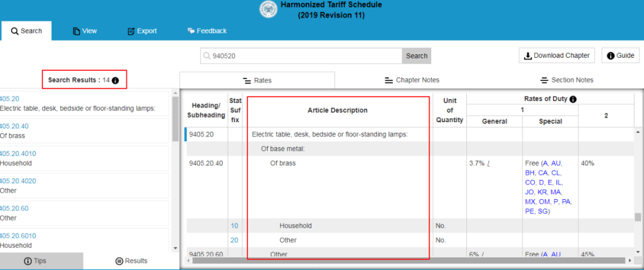Open the Feedback tab
This screenshot has height=270, width=644.
(x=207, y=31)
